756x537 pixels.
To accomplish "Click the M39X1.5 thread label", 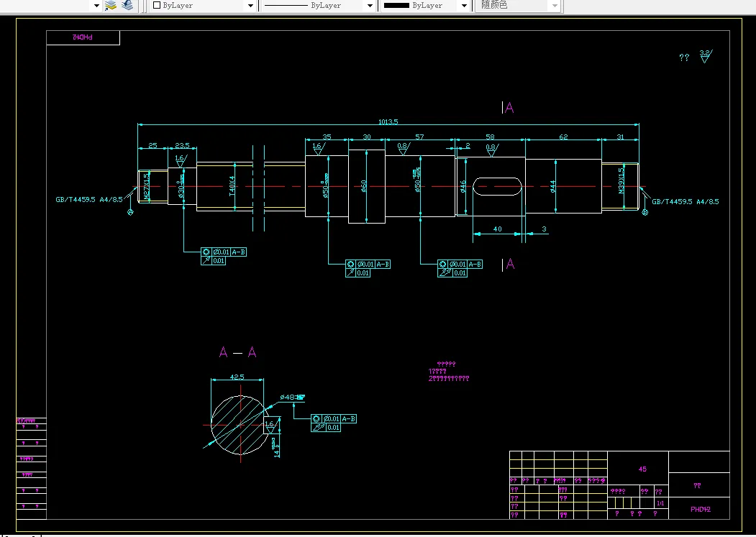I will 621,180.
